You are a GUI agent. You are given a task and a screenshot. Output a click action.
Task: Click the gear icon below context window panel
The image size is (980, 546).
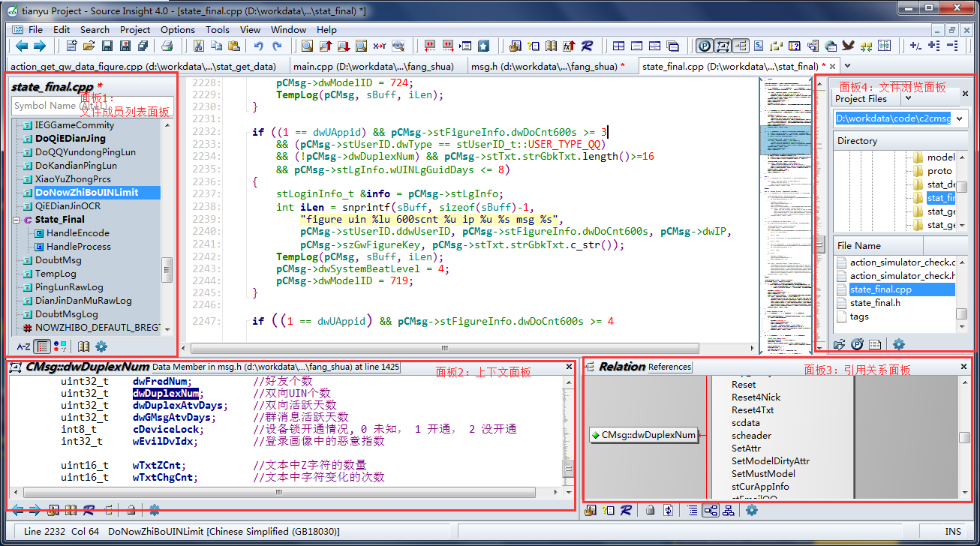(154, 510)
